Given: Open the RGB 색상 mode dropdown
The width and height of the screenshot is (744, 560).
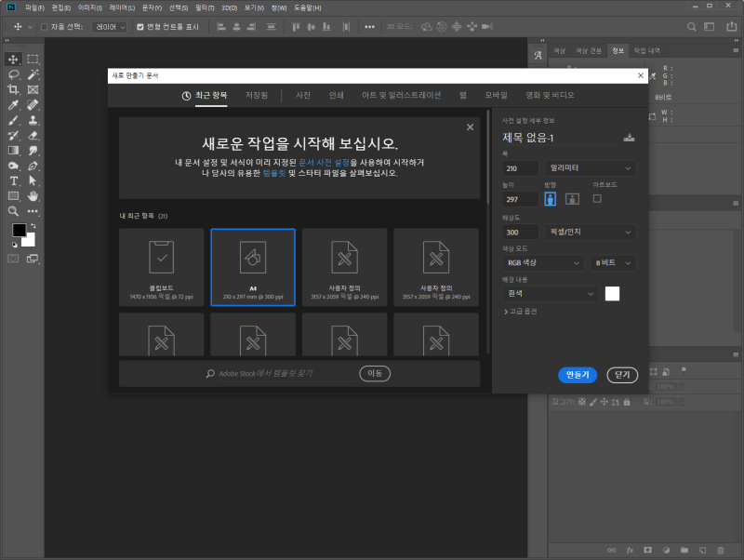Looking at the screenshot, I should click(x=543, y=263).
